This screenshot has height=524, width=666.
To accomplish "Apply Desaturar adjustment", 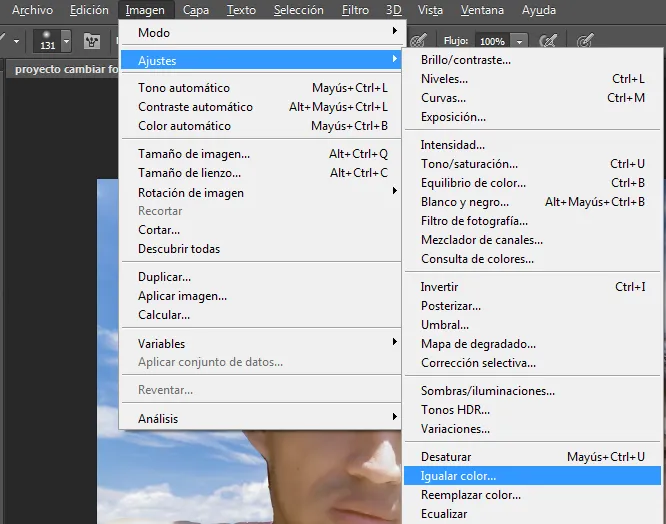I will [533, 457].
